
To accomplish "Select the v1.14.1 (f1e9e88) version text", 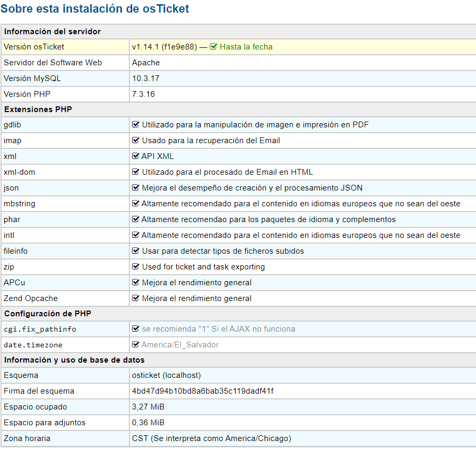I will [165, 47].
